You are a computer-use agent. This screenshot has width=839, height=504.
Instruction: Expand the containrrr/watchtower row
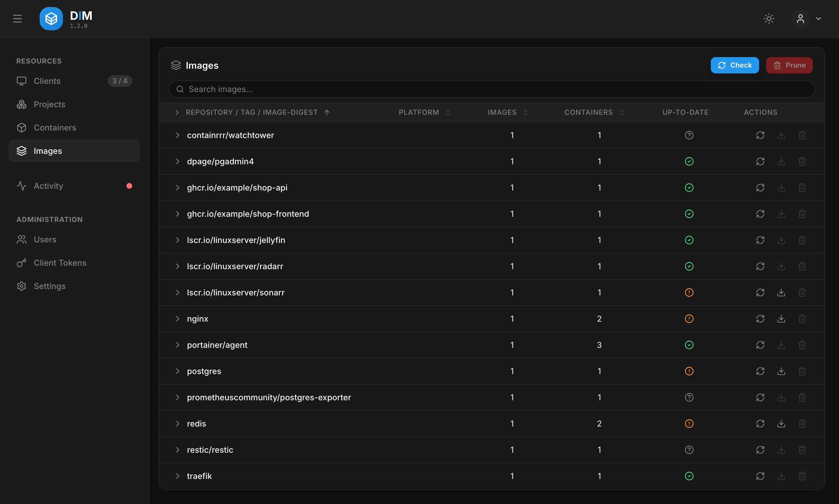[177, 135]
